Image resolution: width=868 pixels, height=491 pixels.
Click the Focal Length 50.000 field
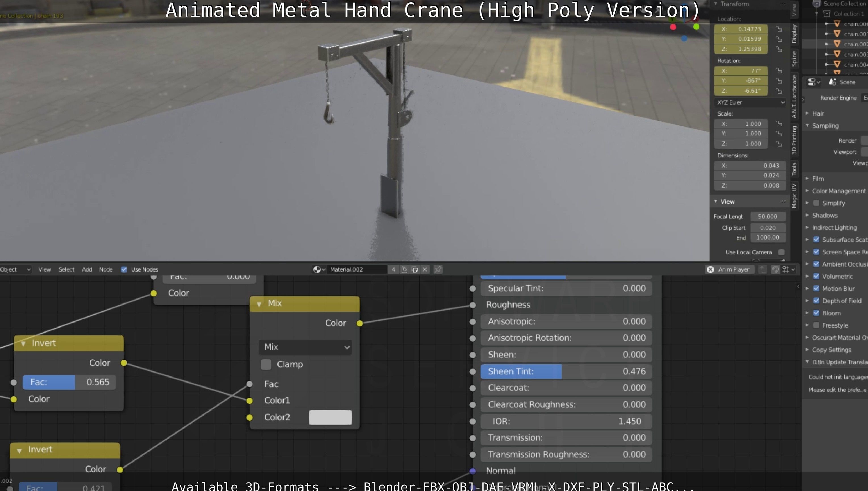click(767, 216)
